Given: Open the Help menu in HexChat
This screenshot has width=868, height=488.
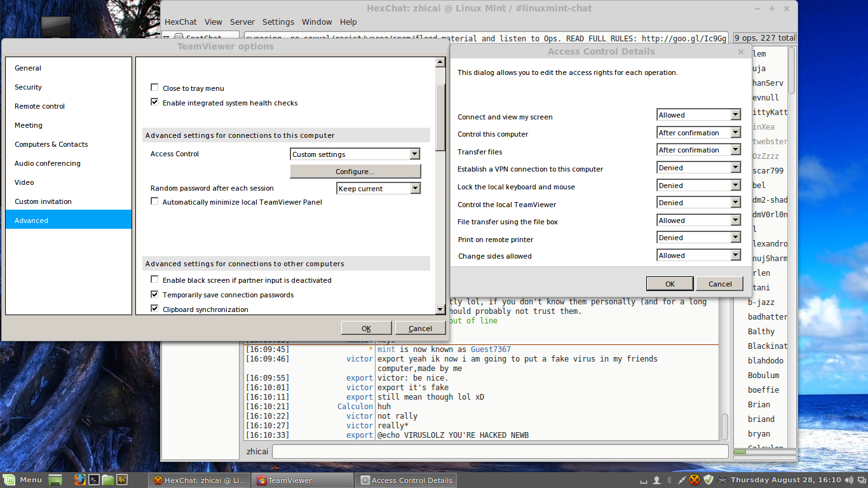Looking at the screenshot, I should 348,22.
